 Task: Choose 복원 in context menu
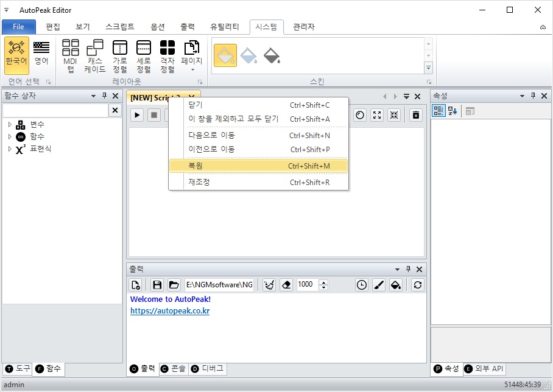[258, 166]
